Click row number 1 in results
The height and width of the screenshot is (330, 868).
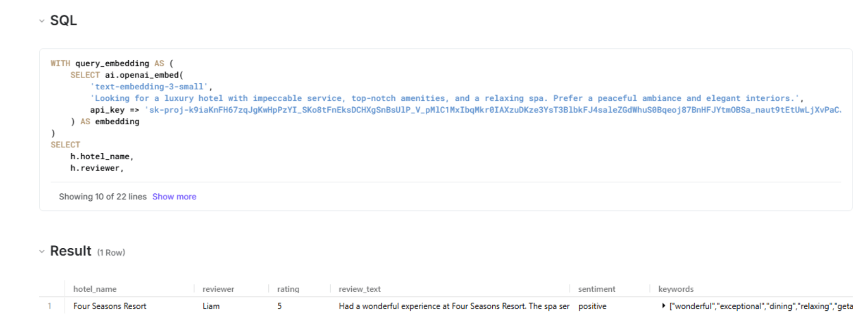tap(49, 306)
